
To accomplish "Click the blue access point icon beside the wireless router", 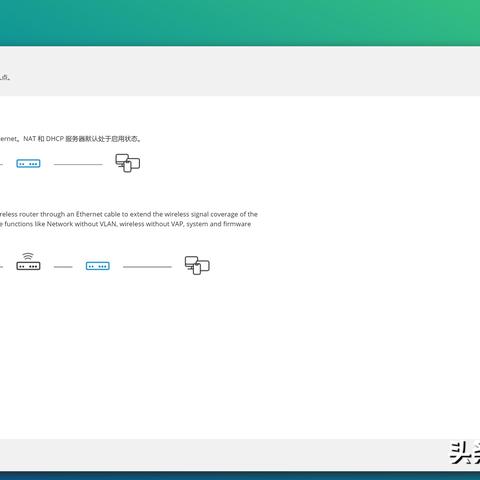I will tap(98, 266).
